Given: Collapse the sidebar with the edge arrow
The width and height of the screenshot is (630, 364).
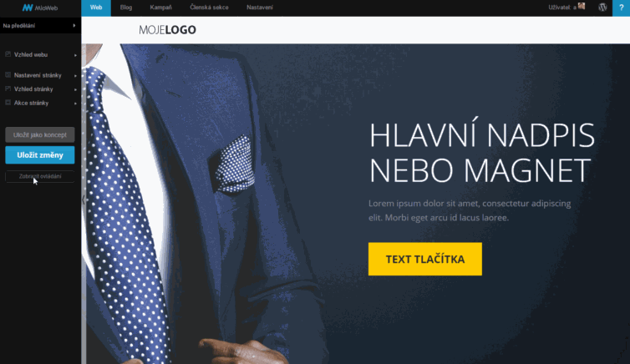Looking at the screenshot, I should 84,200.
